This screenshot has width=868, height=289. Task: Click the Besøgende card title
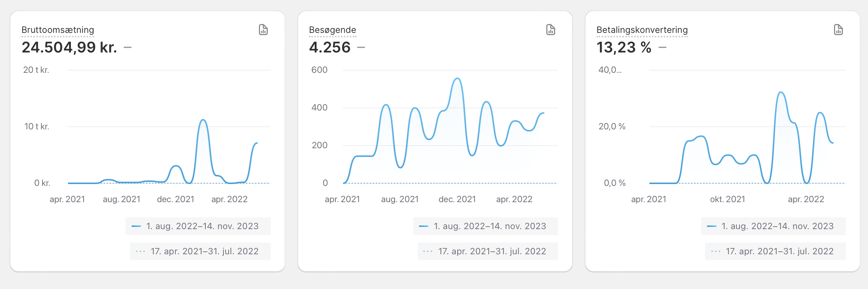[332, 30]
